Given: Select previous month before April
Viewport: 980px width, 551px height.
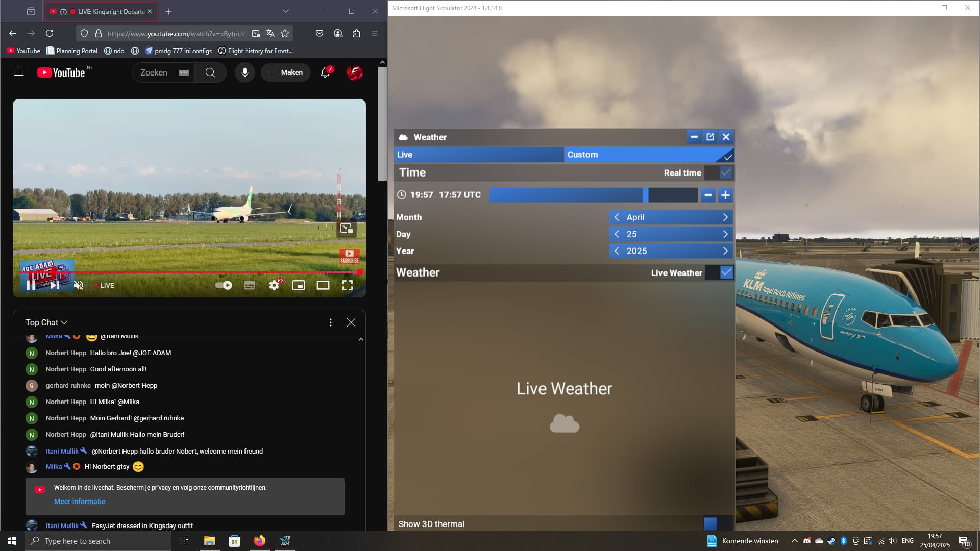Looking at the screenshot, I should tap(617, 217).
